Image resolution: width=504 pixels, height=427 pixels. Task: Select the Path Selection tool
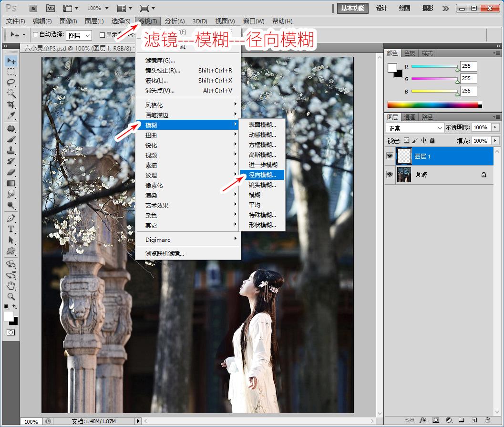11,240
